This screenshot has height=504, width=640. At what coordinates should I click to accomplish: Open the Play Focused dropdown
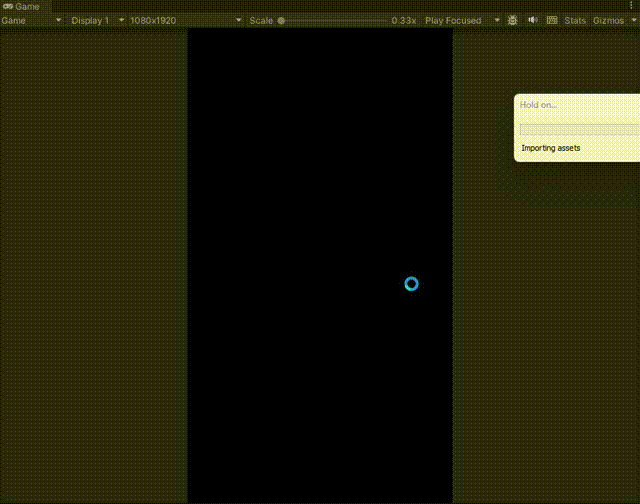pyautogui.click(x=462, y=20)
